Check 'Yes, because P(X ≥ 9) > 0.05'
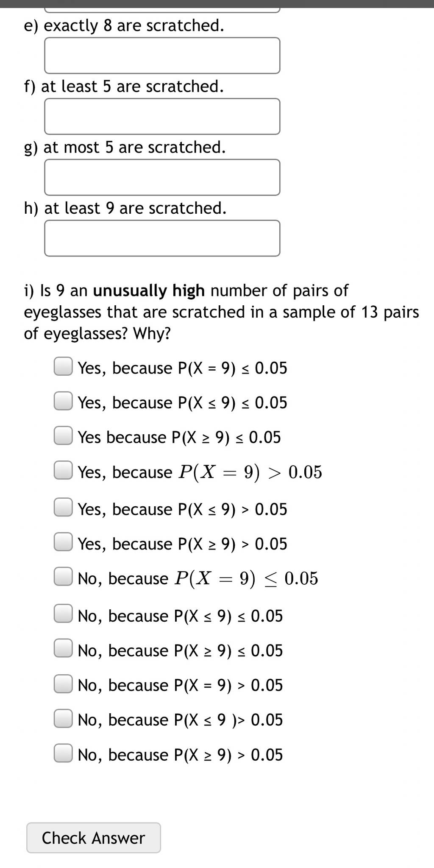 [x=63, y=542]
